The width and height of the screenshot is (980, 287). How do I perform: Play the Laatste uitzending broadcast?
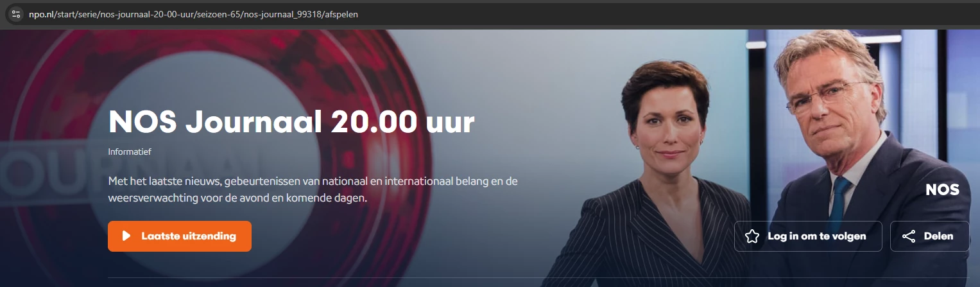click(x=180, y=236)
